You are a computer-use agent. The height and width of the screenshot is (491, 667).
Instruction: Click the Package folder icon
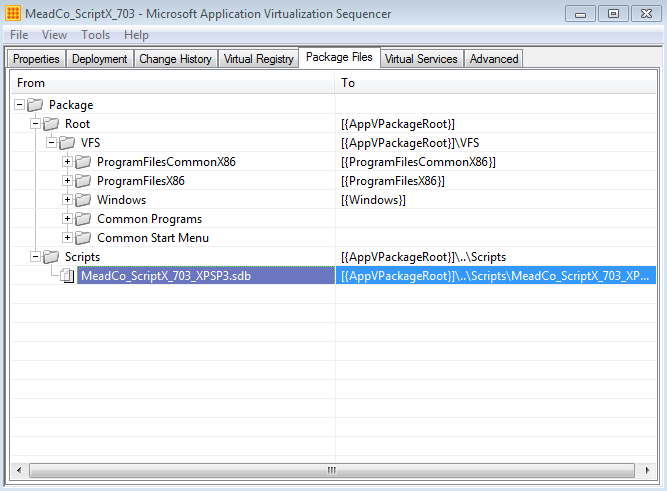click(x=35, y=105)
